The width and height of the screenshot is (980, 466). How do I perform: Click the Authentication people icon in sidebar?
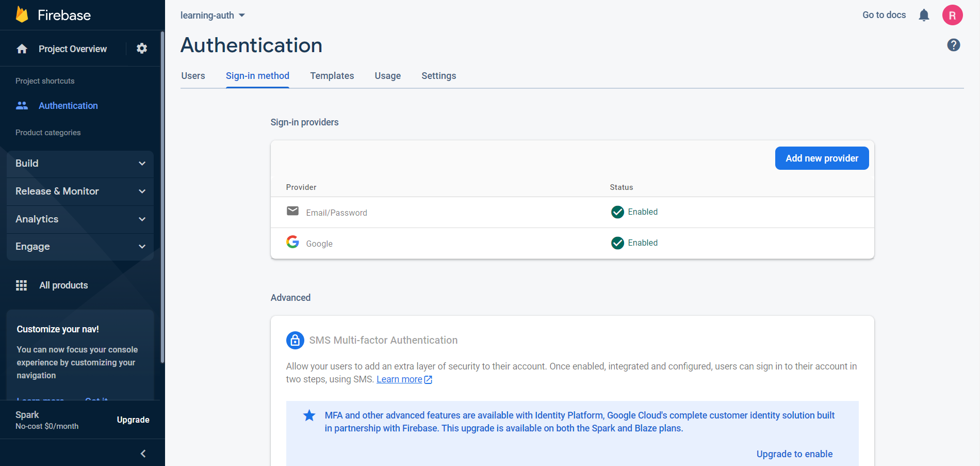(x=22, y=105)
